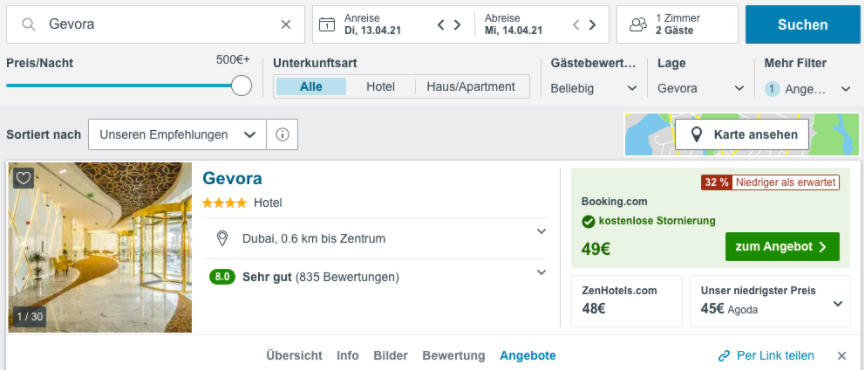Viewport: 864px width, 370px height.
Task: Select Hotel accommodation type
Action: point(380,87)
